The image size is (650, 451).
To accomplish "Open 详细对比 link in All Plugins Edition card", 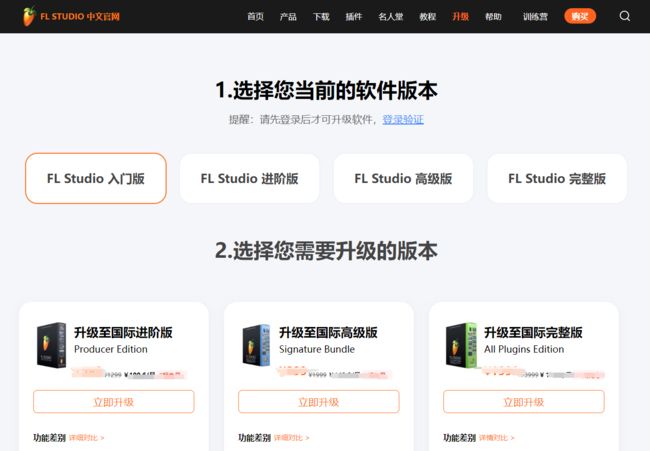I will pos(497,438).
